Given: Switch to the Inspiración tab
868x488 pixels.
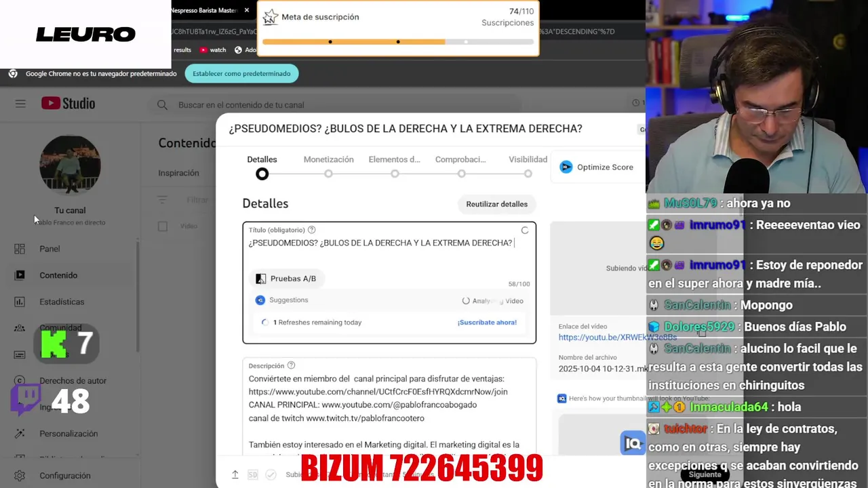Looking at the screenshot, I should pyautogui.click(x=178, y=173).
